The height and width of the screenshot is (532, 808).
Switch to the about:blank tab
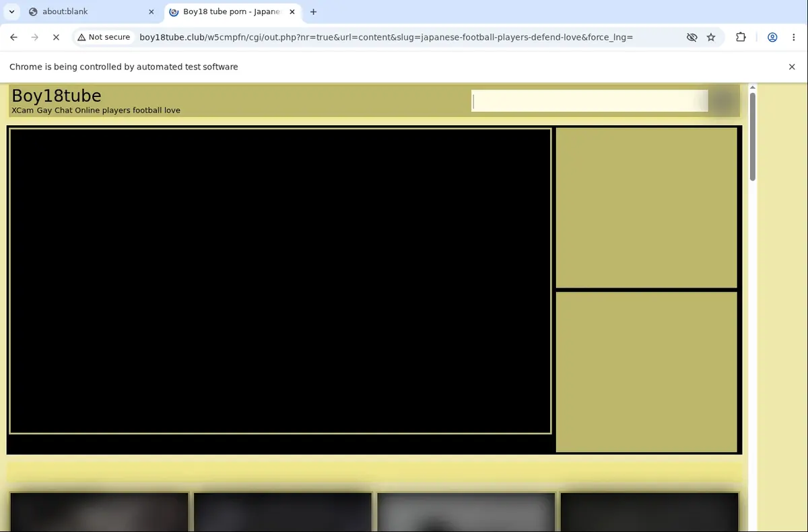point(91,11)
